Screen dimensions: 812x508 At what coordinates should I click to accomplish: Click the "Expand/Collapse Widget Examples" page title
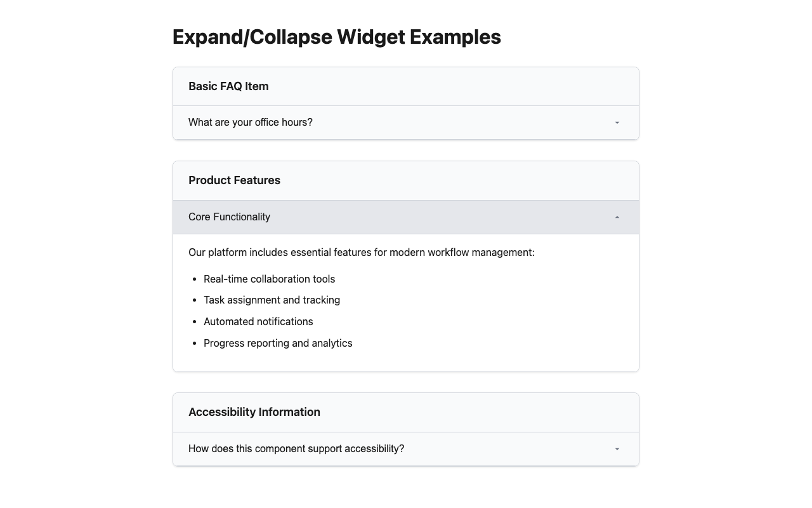coord(336,37)
